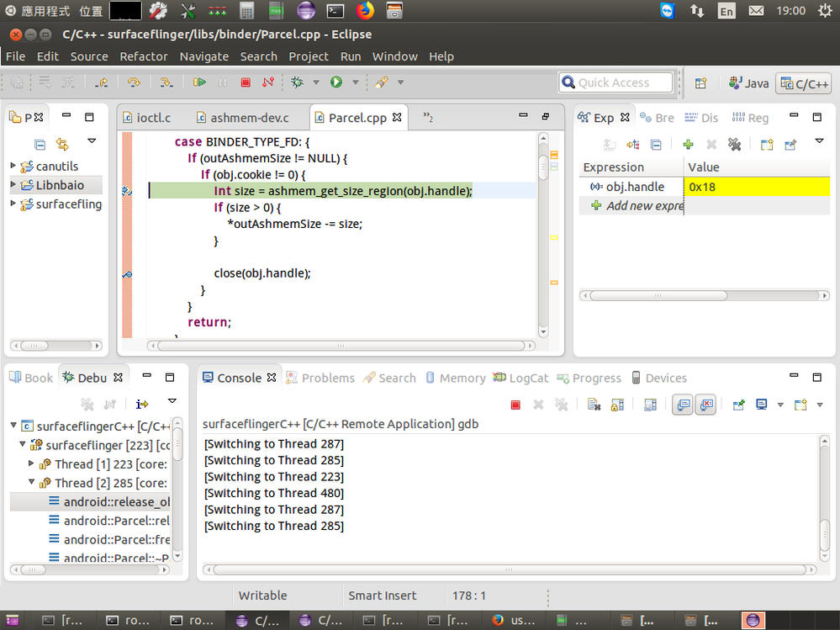Image resolution: width=840 pixels, height=630 pixels.
Task: Expand the Libnbaio project
Action: [x=13, y=184]
